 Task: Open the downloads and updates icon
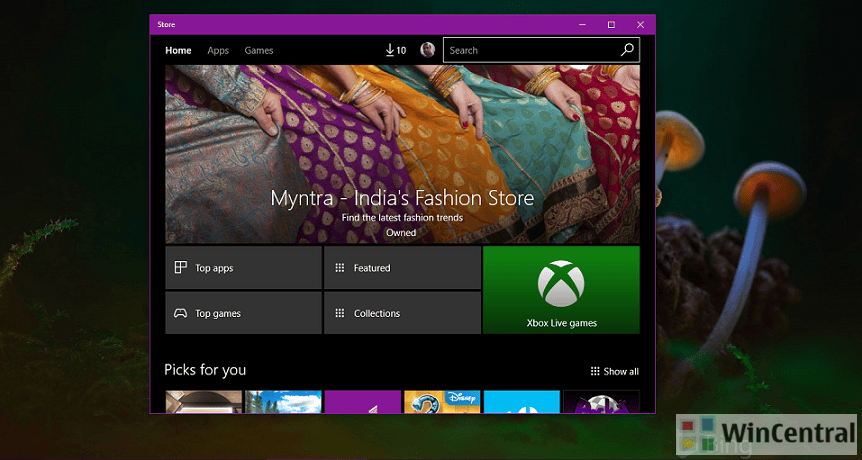pos(390,50)
